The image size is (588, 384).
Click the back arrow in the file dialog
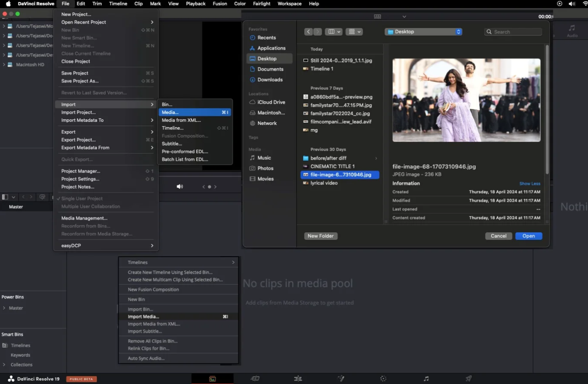pyautogui.click(x=308, y=31)
